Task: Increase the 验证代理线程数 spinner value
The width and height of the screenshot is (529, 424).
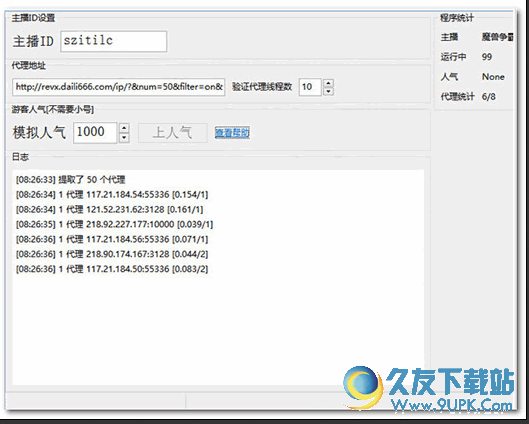Action: click(x=329, y=83)
